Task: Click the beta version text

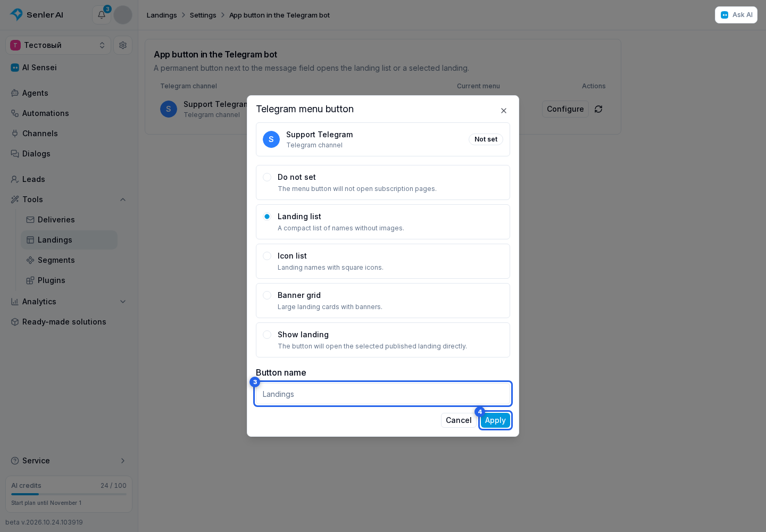Action: (44, 522)
